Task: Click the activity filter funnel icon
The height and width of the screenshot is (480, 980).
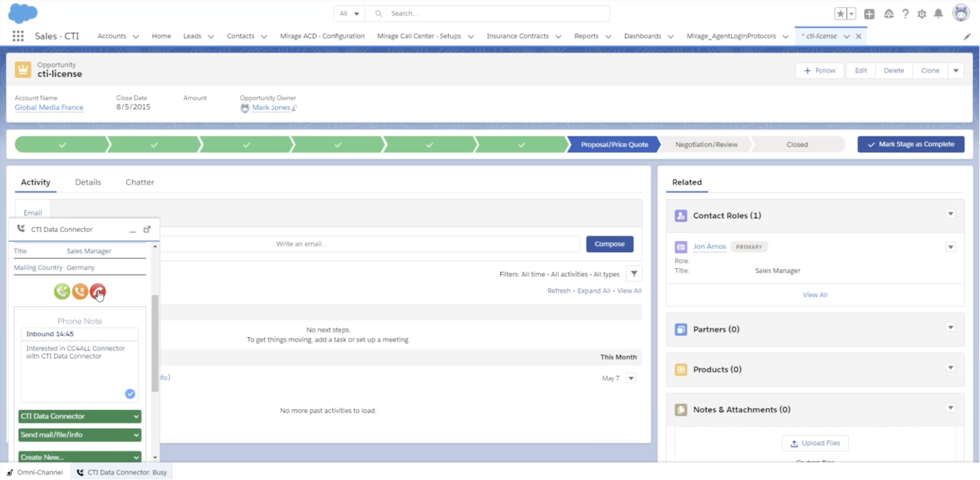Action: (634, 274)
